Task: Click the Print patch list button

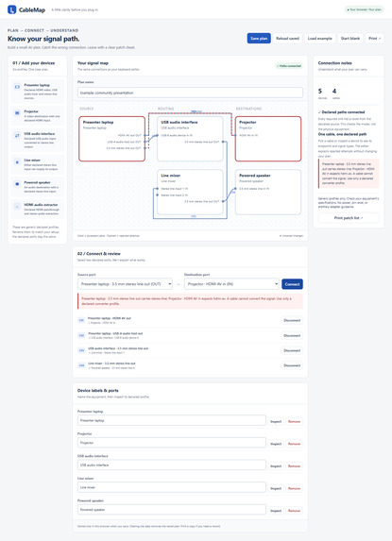Action: 349,218
